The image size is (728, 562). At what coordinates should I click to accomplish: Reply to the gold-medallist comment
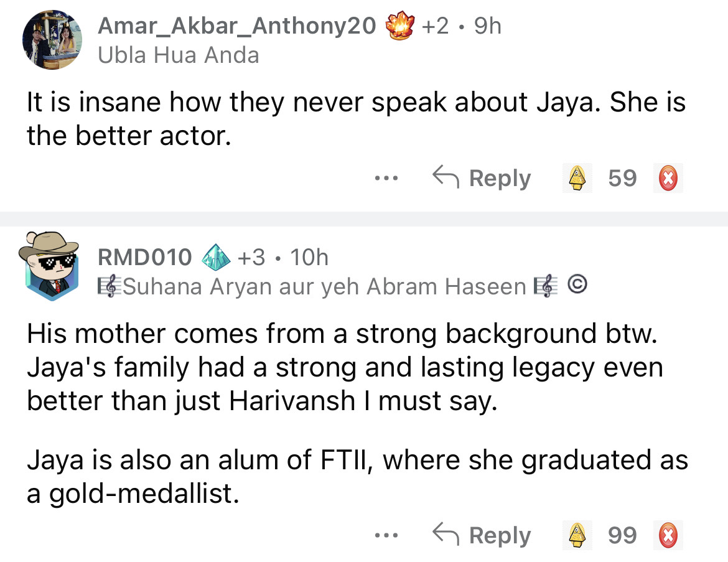coord(482,536)
